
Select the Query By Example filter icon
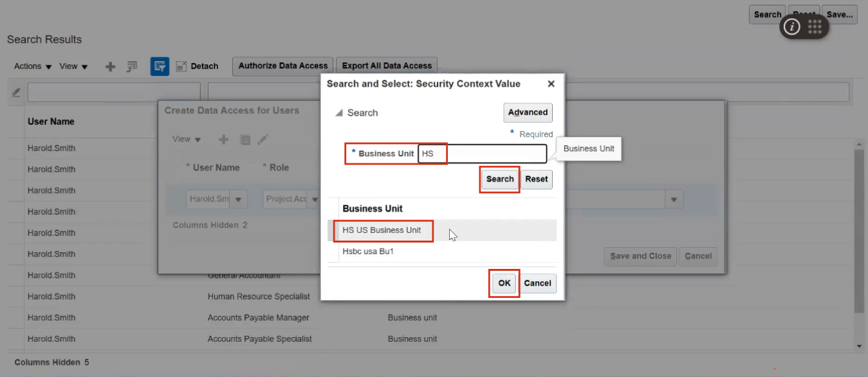click(160, 66)
